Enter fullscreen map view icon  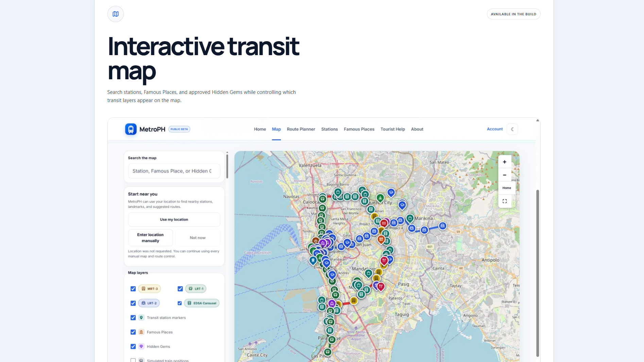pos(505,201)
